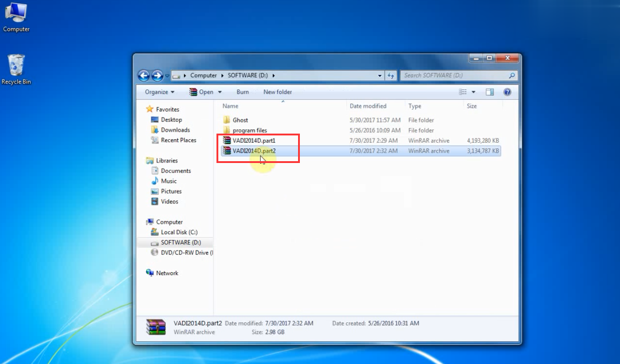The height and width of the screenshot is (364, 620).
Task: Open the Organize menu
Action: point(159,92)
